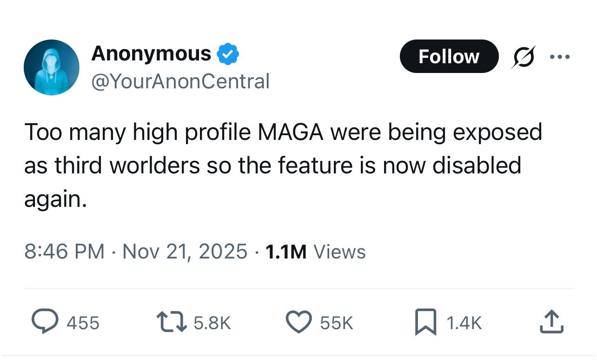Open the @YourAnonCentral handle link

[x=180, y=81]
